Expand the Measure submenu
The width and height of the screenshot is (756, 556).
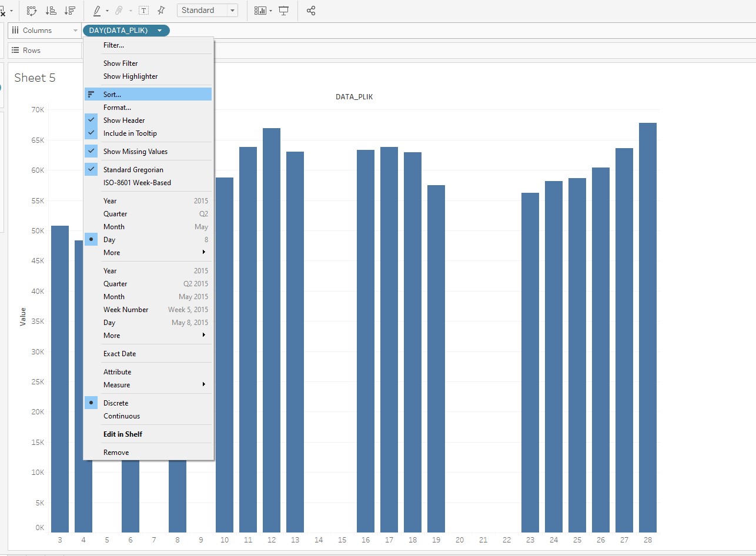(x=117, y=385)
